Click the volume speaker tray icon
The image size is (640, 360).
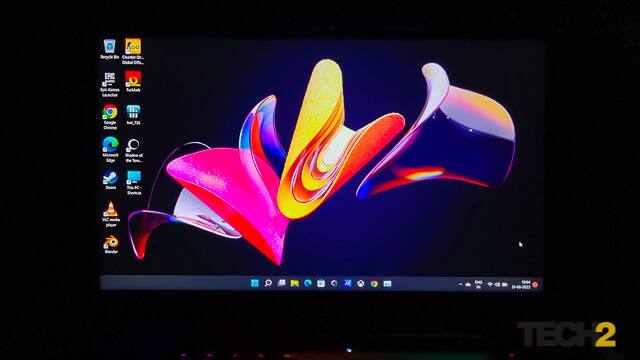click(497, 284)
